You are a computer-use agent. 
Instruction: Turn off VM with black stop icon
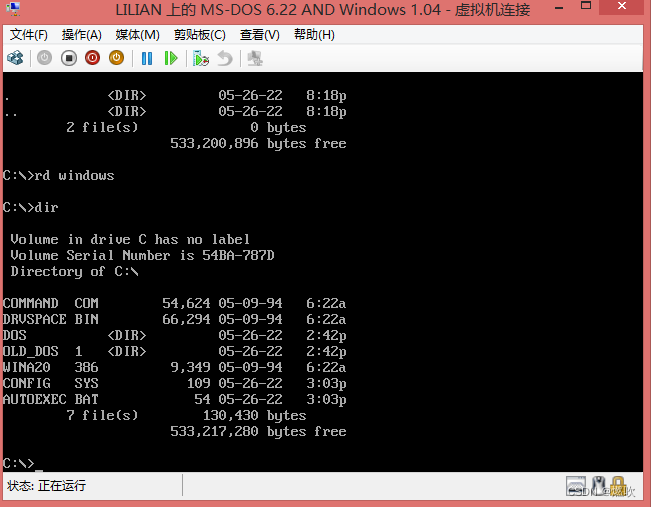[69, 58]
